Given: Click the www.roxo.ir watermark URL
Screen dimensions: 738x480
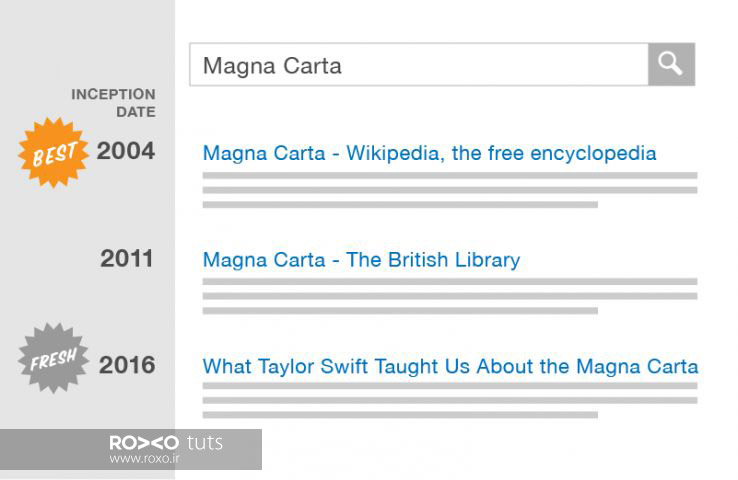Looking at the screenshot, I should tap(144, 458).
